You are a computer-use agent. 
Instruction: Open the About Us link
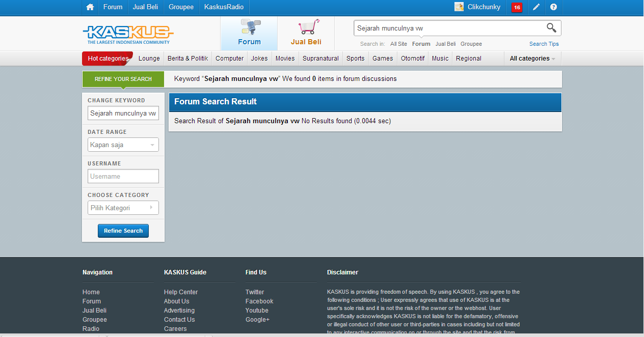pyautogui.click(x=176, y=301)
